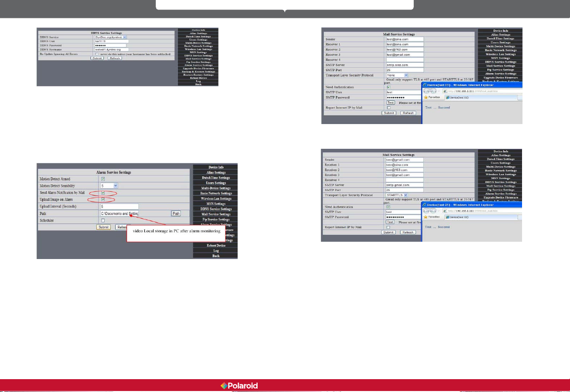The width and height of the screenshot is (570, 392).
Task: Toggle Send Alarm Notification by Mail checkbox
Action: pyautogui.click(x=103, y=193)
